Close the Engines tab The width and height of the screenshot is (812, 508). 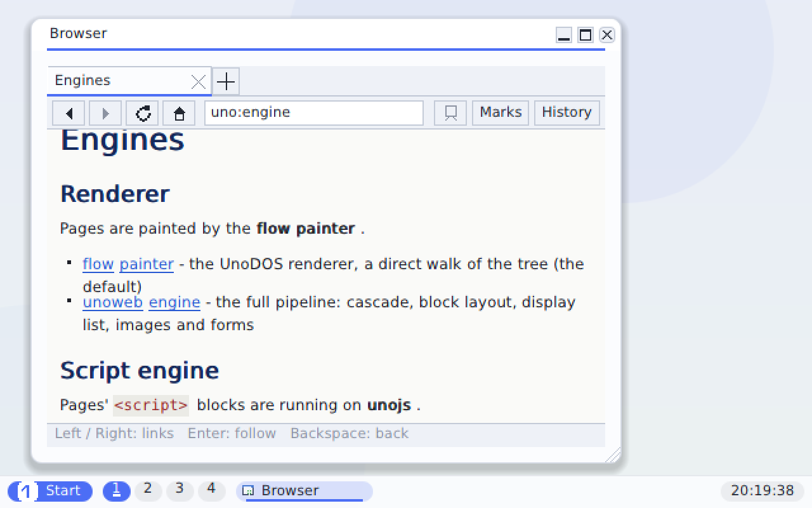tap(199, 82)
